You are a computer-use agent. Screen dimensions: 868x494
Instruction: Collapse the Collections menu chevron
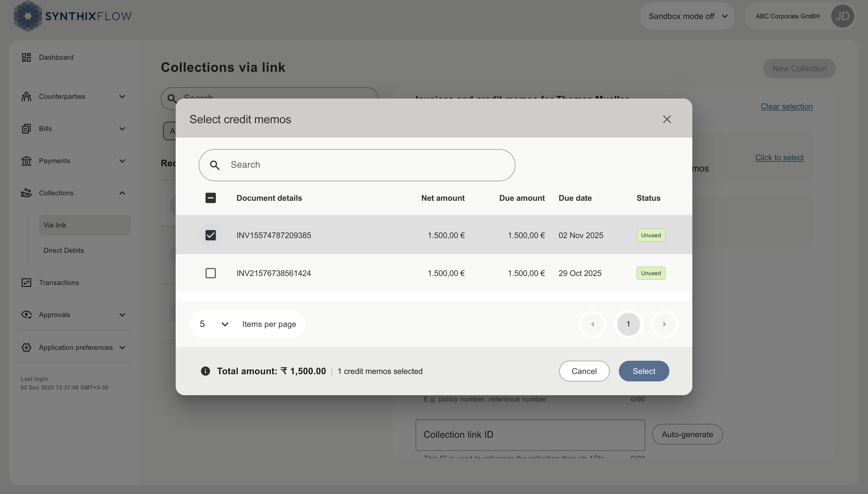click(x=122, y=193)
